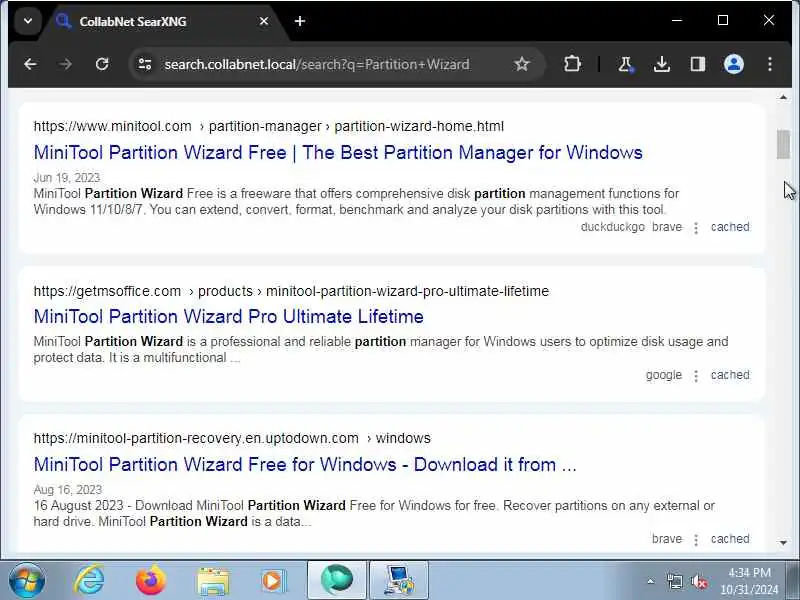Click the address bar URL field
800x600 pixels.
click(316, 64)
